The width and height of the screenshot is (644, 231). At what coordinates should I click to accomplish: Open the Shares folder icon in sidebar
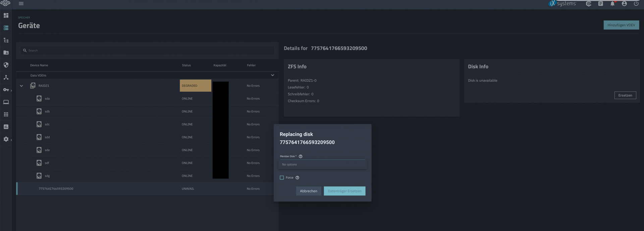coord(6,52)
